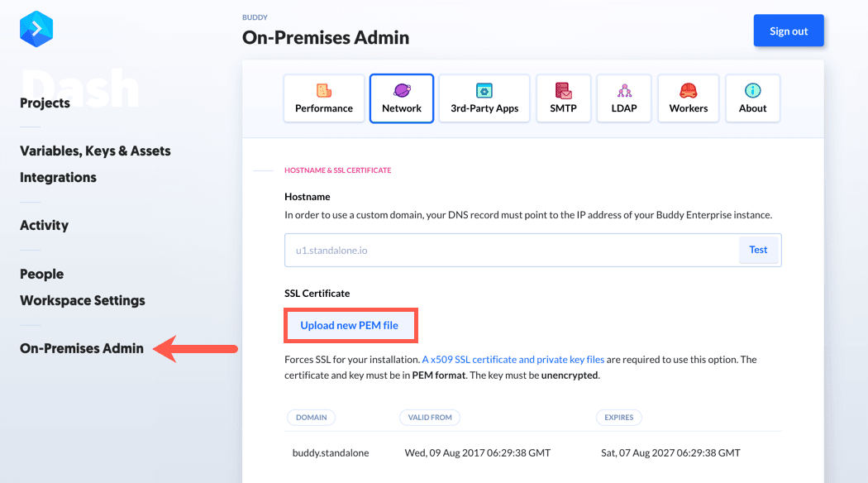The height and width of the screenshot is (483, 868).
Task: Go to Integrations
Action: click(x=58, y=177)
